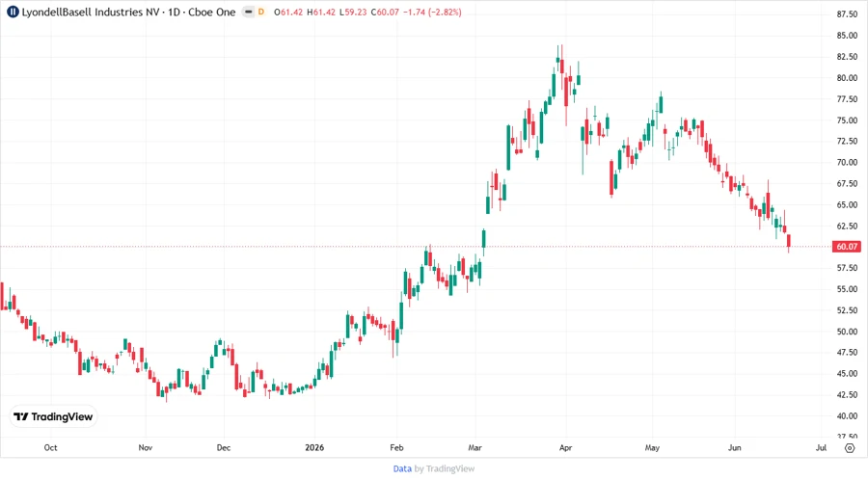The width and height of the screenshot is (868, 480).
Task: Click the 87.50 price axis label
Action: click(847, 14)
